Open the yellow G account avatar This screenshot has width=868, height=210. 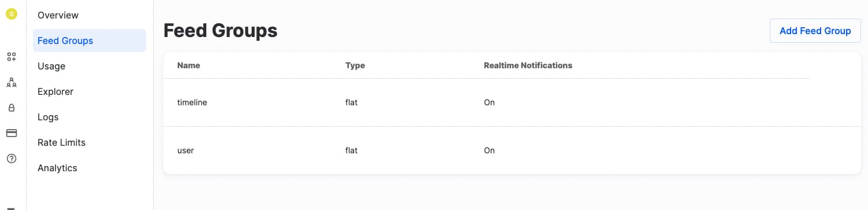pos(11,13)
